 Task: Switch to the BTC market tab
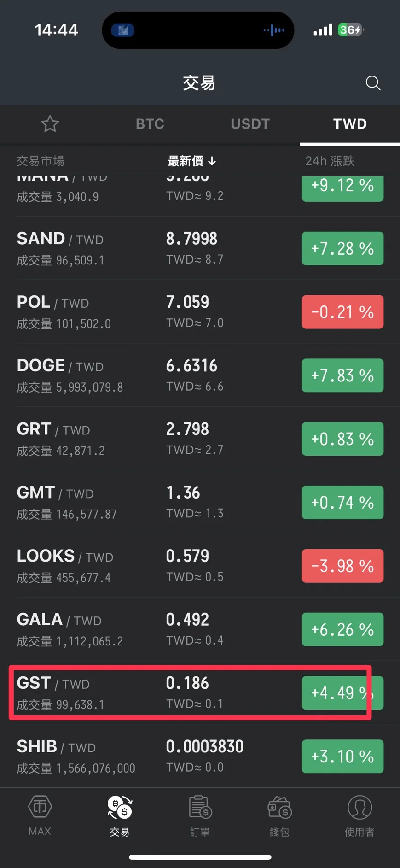tap(150, 124)
